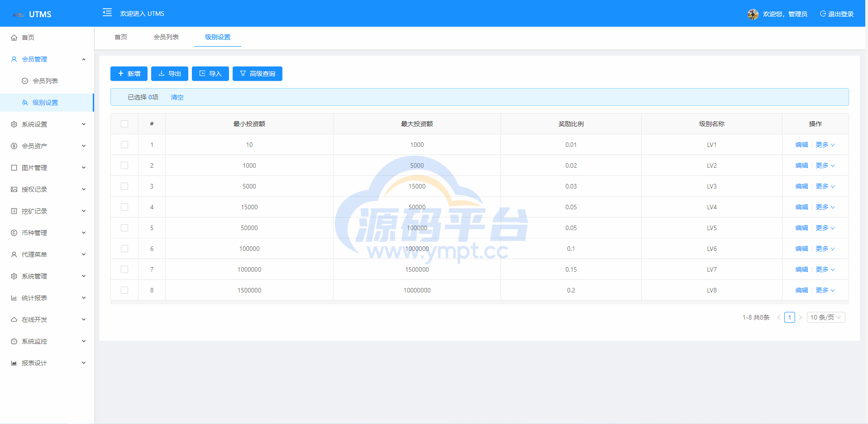Screen dimensions: 868x424
Task: Click the 系统设置 gear icon
Action: tap(14, 124)
